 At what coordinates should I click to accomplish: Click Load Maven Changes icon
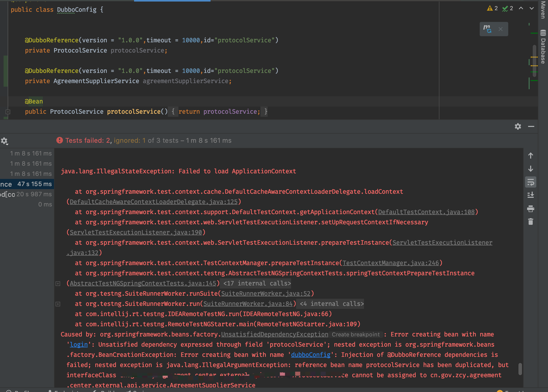487,29
